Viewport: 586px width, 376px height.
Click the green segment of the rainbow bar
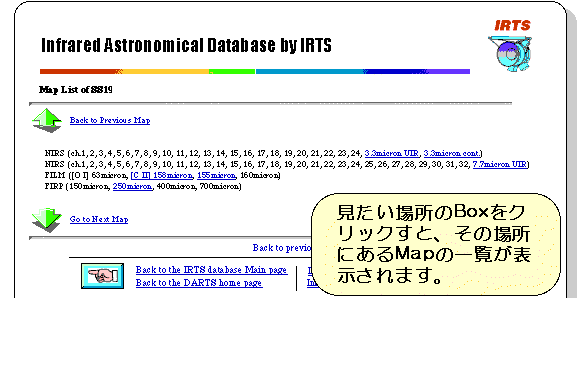[x=232, y=71]
